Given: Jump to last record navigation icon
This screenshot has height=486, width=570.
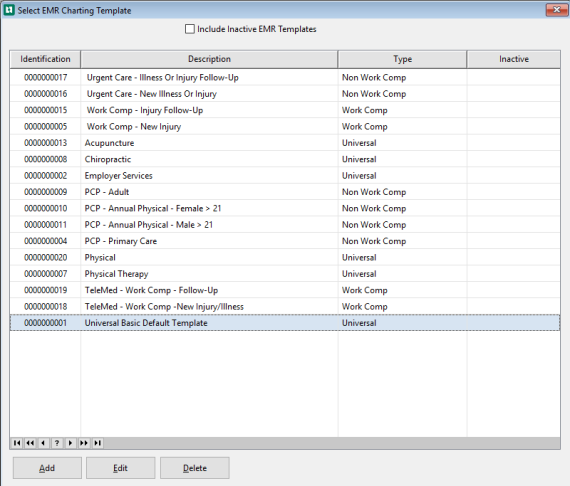Looking at the screenshot, I should pos(97,443).
